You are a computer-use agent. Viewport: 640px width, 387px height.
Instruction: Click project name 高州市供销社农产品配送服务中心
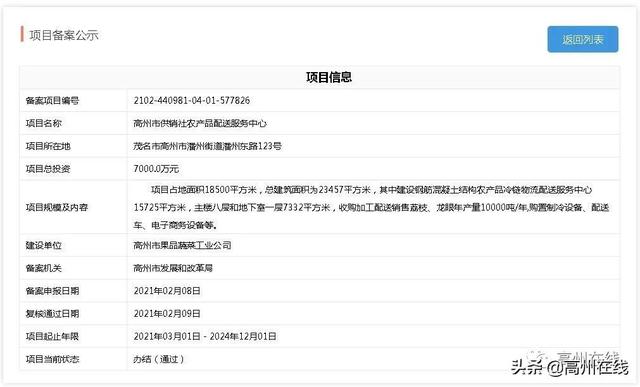coord(200,123)
